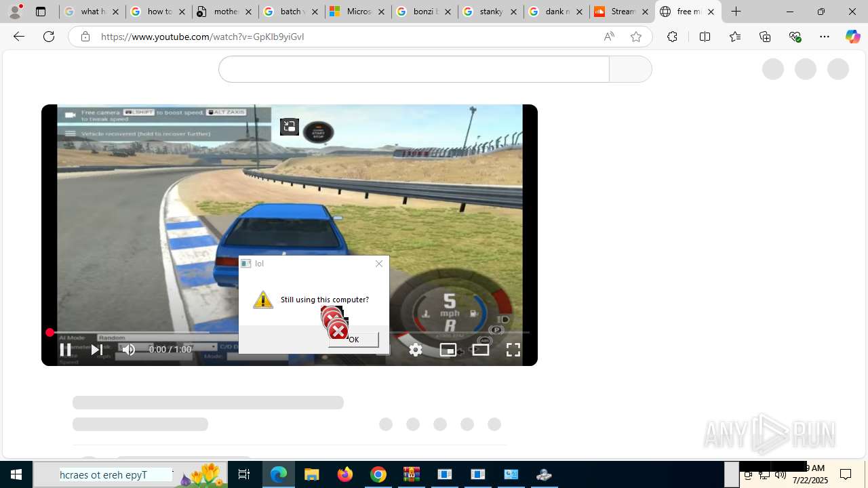
Task: Toggle Split screen view
Action: (705, 37)
